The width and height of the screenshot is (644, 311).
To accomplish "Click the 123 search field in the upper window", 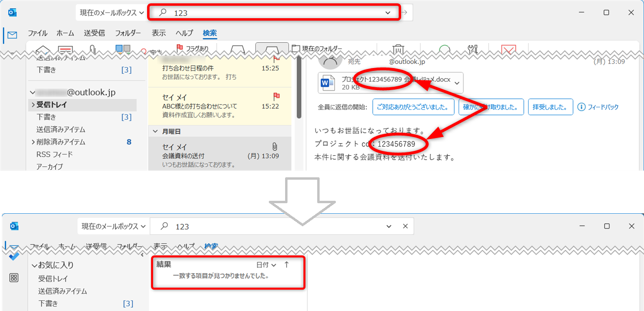I will [x=273, y=13].
